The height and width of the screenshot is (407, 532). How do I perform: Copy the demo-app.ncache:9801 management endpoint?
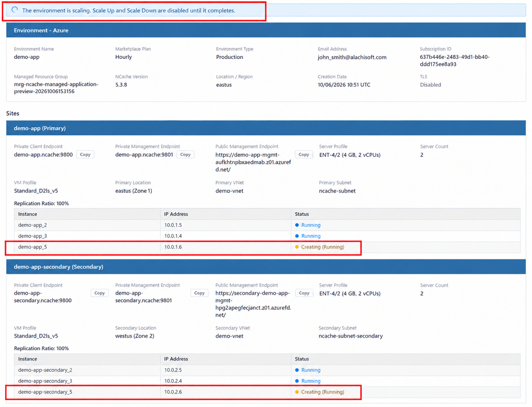click(x=185, y=155)
